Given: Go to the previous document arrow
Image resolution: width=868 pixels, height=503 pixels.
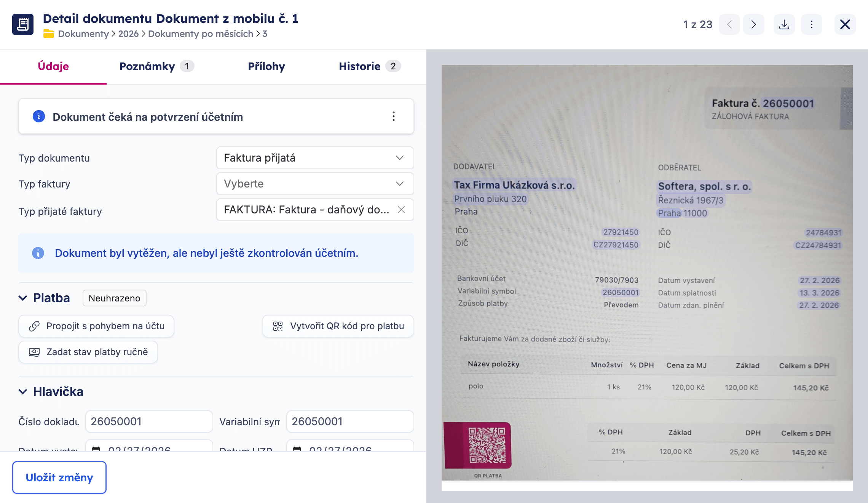Looking at the screenshot, I should tap(729, 25).
